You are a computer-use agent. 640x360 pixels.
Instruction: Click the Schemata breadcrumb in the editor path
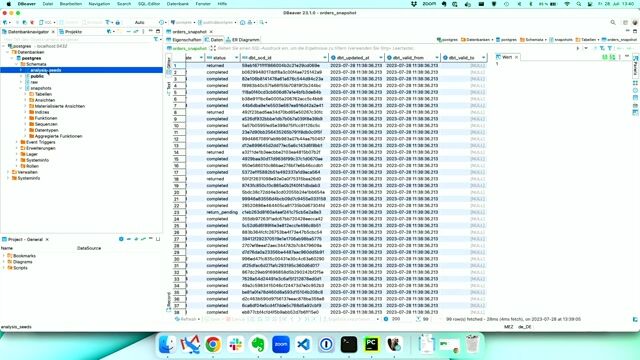coord(534,40)
